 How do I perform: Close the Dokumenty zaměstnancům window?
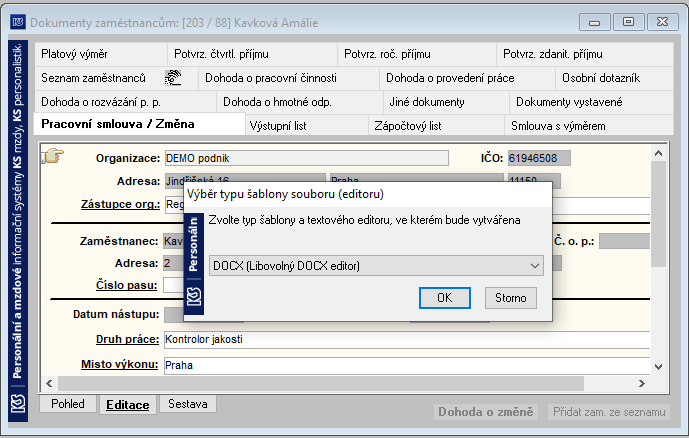(x=662, y=22)
